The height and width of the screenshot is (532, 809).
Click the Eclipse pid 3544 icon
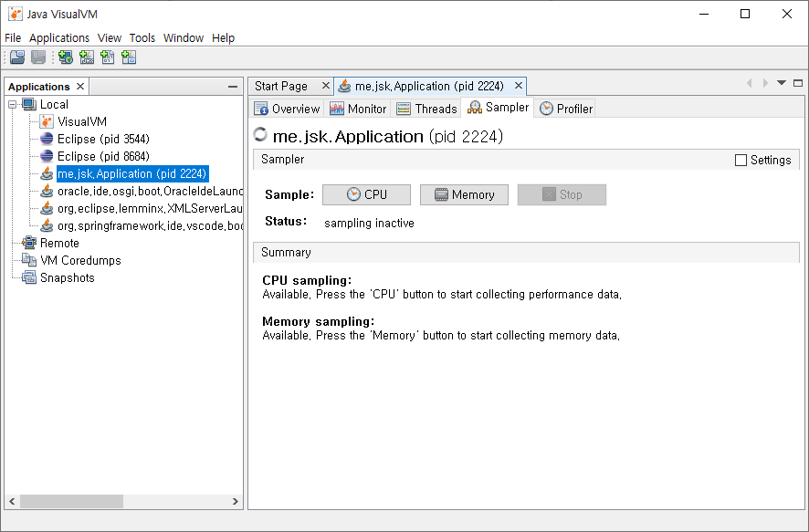point(47,139)
